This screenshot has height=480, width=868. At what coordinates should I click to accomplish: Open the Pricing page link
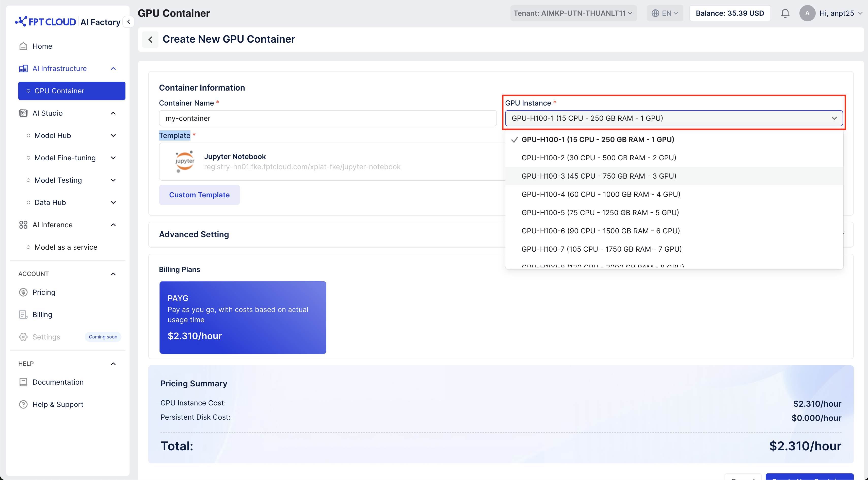click(44, 292)
